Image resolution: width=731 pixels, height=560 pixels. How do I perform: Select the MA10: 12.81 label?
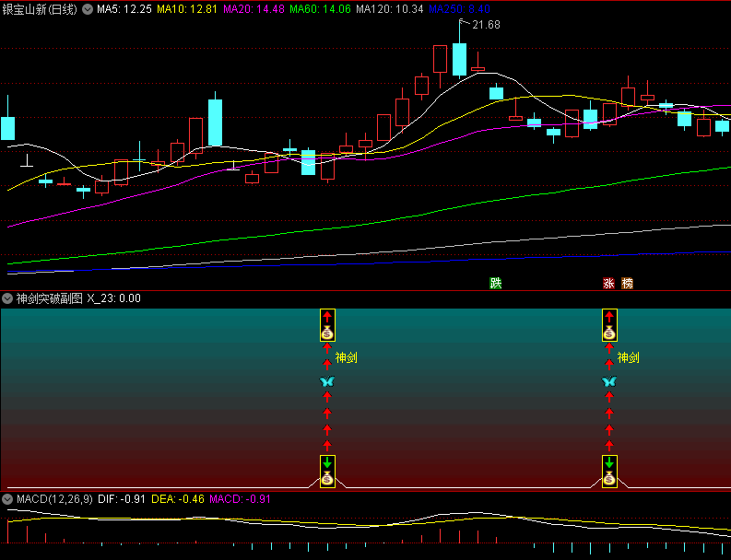click(x=187, y=9)
